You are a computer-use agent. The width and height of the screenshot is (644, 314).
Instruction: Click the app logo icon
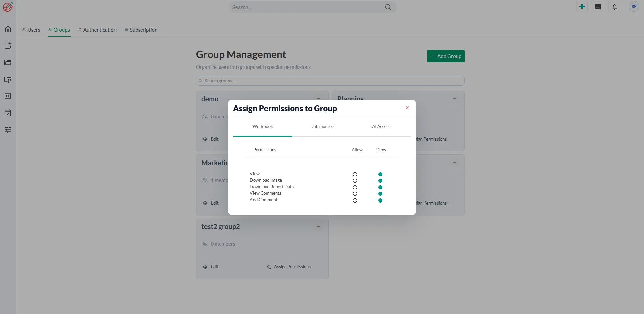coord(8,7)
